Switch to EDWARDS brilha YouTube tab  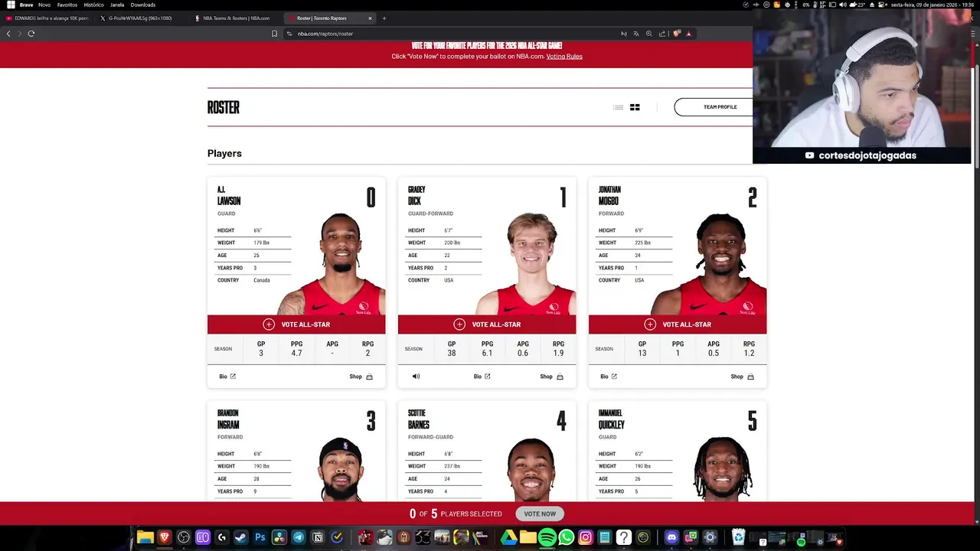(47, 18)
